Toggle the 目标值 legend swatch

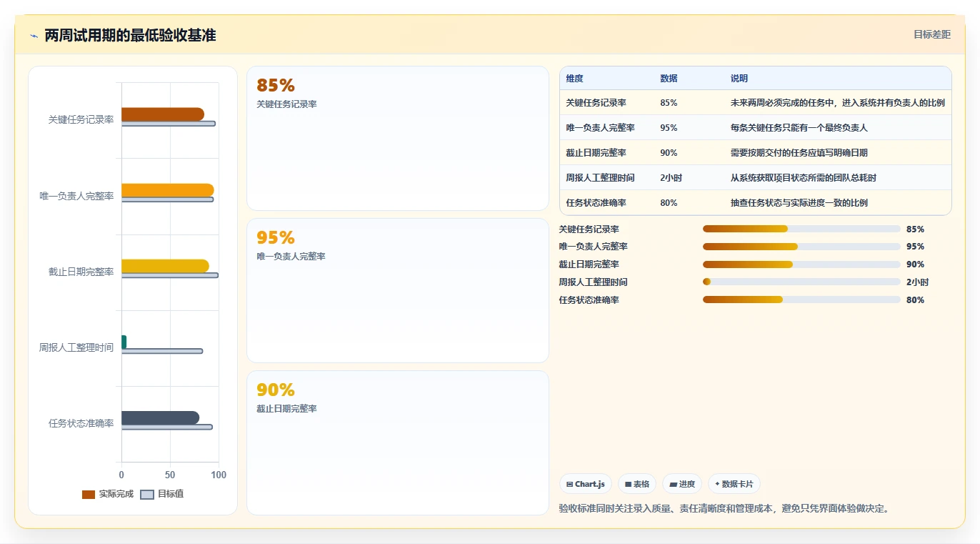pos(147,495)
